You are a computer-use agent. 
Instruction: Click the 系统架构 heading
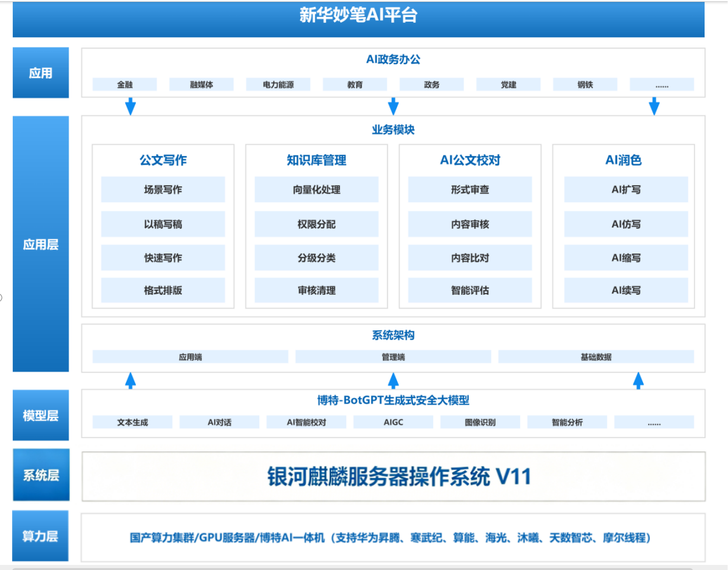(393, 335)
